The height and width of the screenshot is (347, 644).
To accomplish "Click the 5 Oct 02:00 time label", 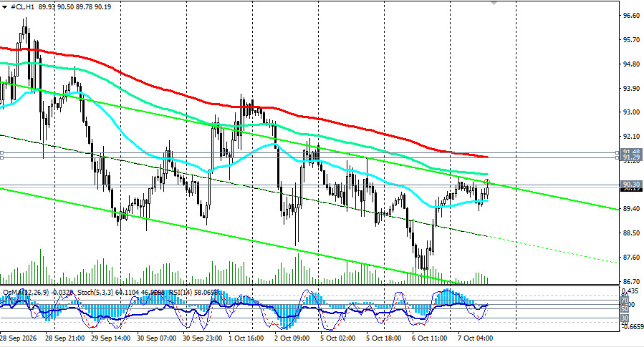I will [337, 338].
